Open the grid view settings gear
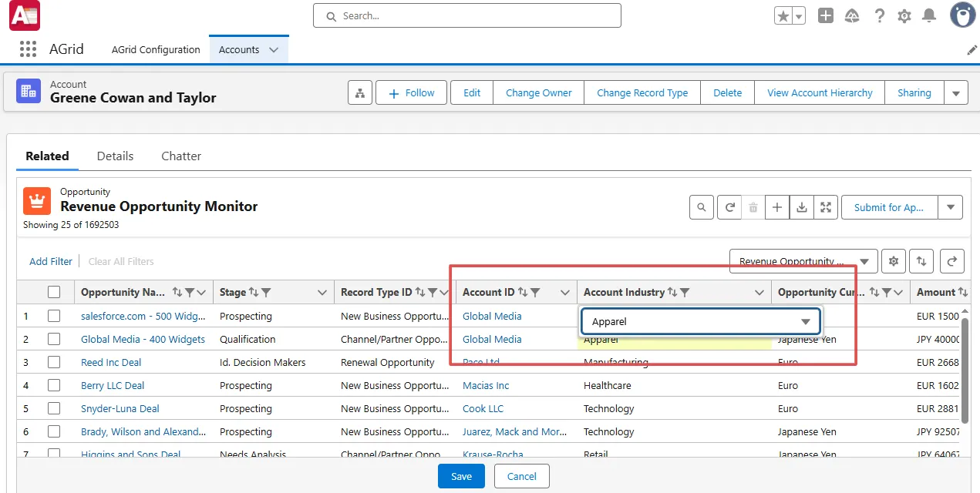This screenshot has height=493, width=980. [894, 261]
